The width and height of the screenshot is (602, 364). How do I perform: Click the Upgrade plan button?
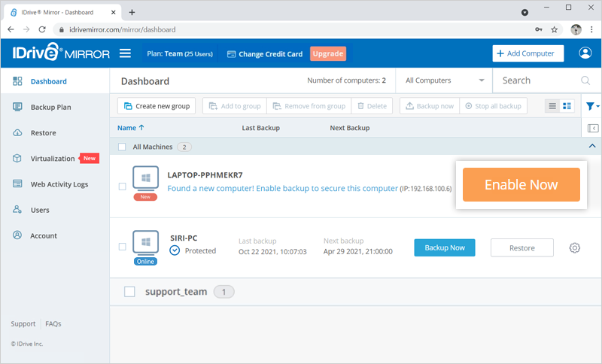[x=327, y=53]
